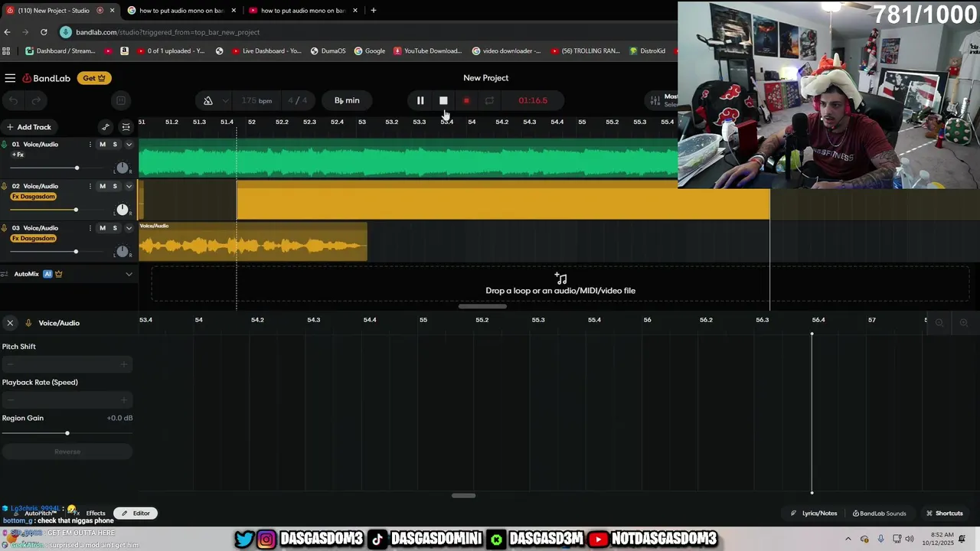Image resolution: width=980 pixels, height=551 pixels.
Task: Expand track 03 options chevron
Action: (129, 228)
